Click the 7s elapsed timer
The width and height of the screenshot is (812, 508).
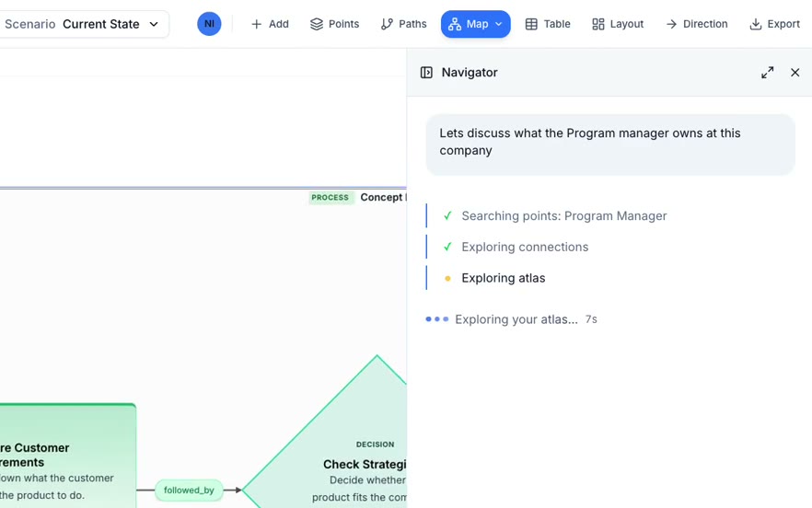click(x=591, y=319)
